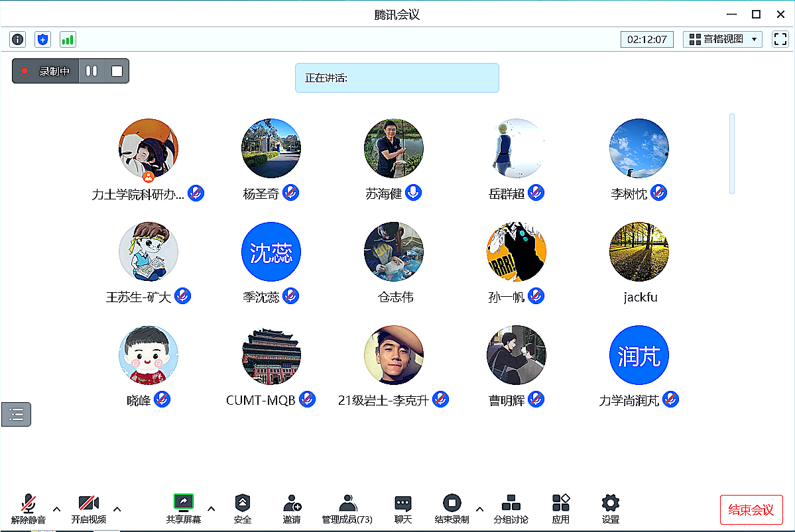Click the meeting info icon
The height and width of the screenshot is (532, 795).
(x=18, y=40)
